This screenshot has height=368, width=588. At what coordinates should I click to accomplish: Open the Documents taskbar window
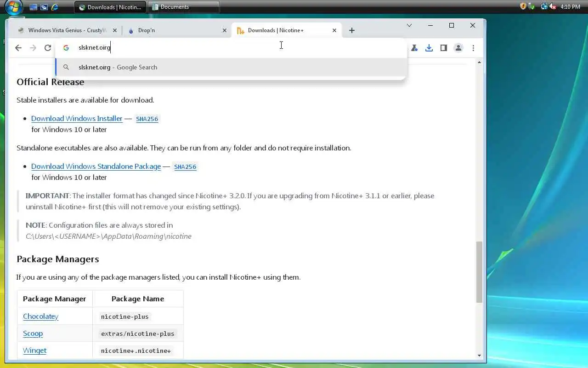pyautogui.click(x=184, y=7)
